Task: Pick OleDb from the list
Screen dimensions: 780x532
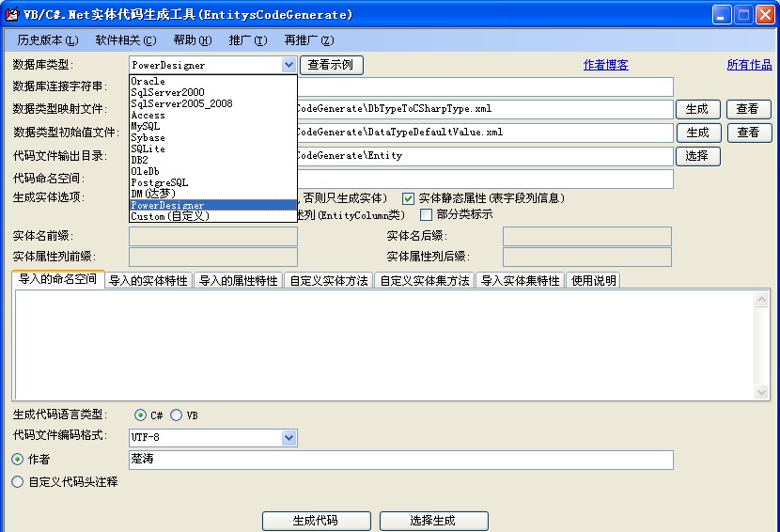Action: pos(213,171)
